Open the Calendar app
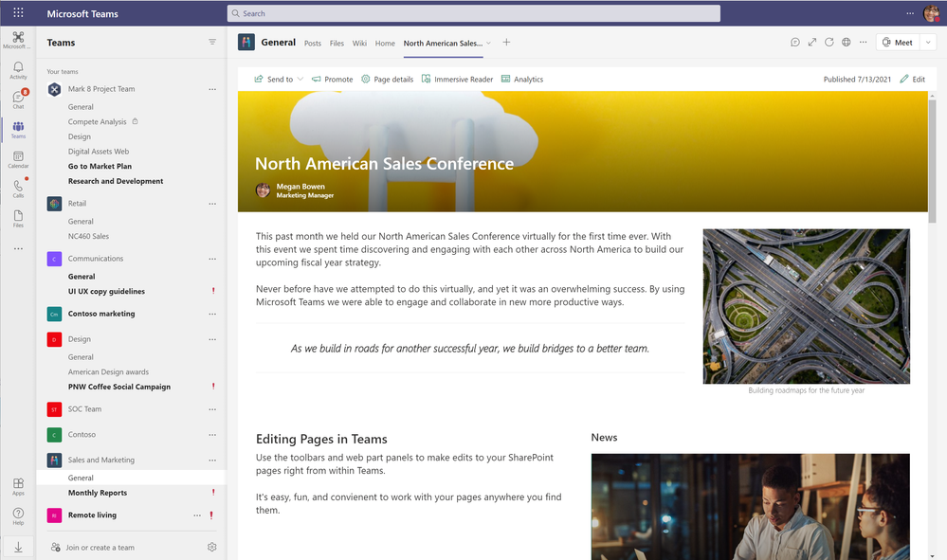The image size is (947, 560). pyautogui.click(x=18, y=159)
